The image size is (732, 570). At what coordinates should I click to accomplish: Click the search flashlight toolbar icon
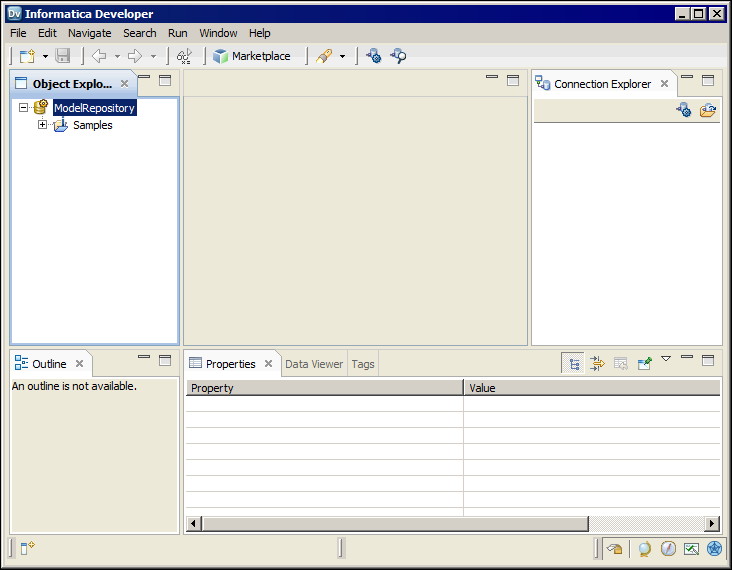[x=324, y=56]
